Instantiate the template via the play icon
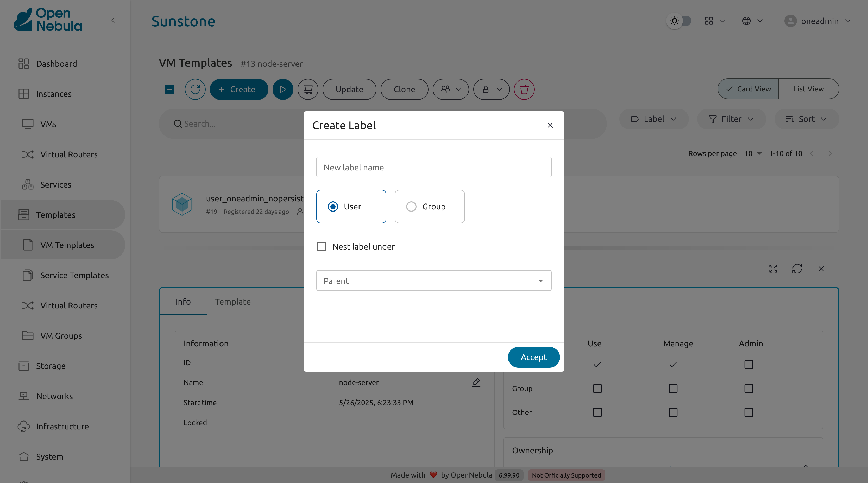 click(x=283, y=89)
